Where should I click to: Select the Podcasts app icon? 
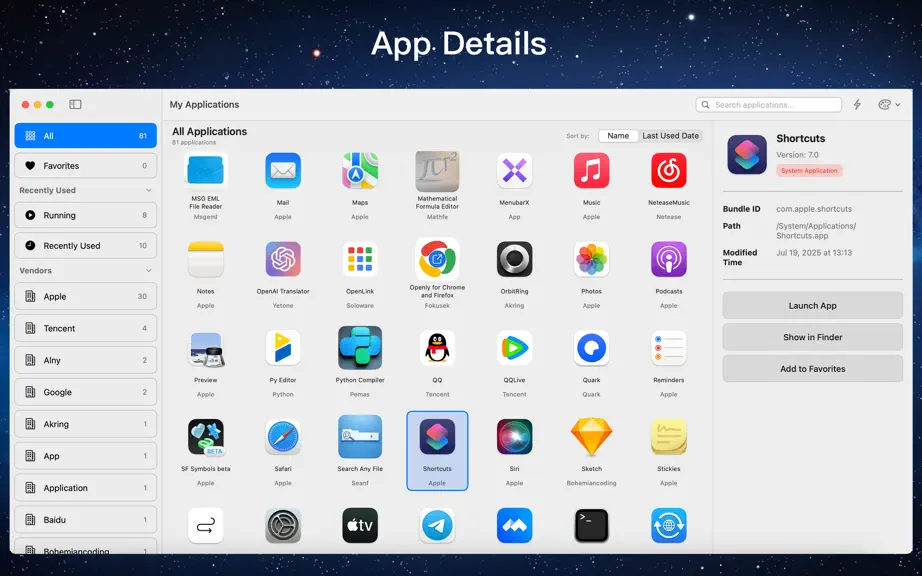[x=669, y=259]
